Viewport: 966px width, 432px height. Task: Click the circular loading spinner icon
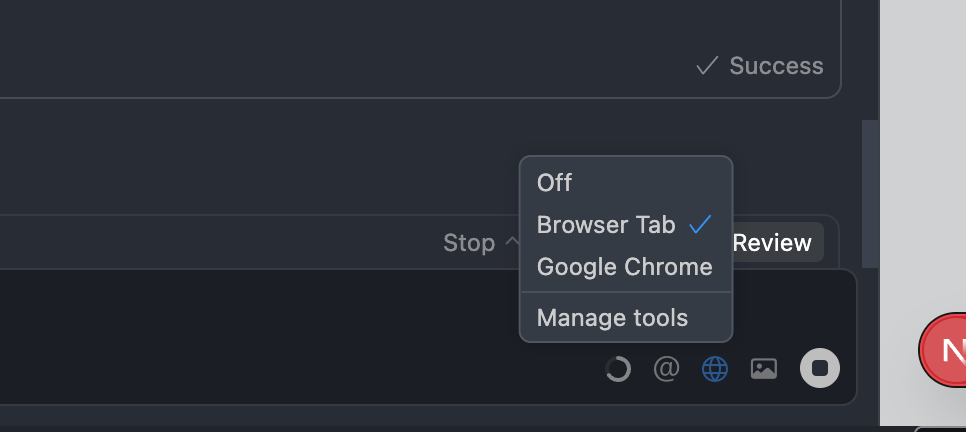618,369
